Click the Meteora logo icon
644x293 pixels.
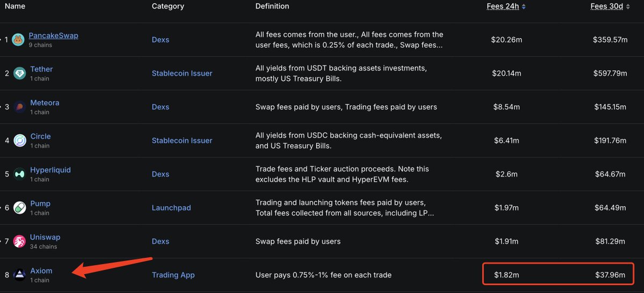click(x=20, y=107)
